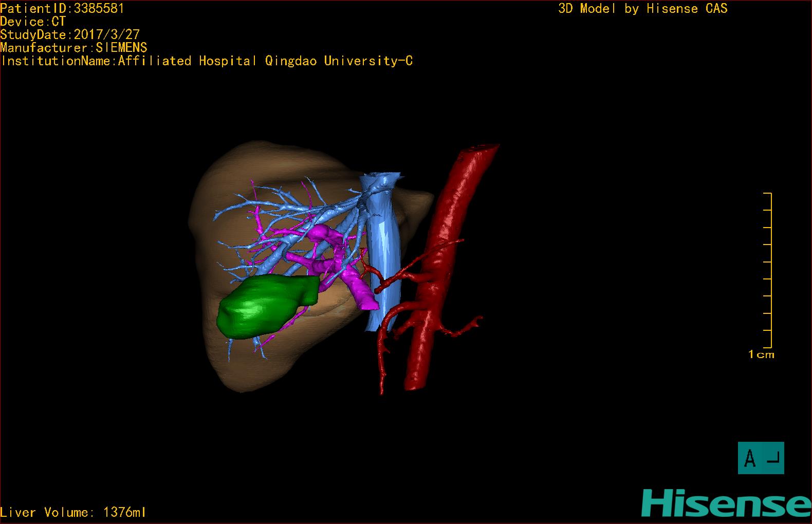Click the 3D Model by Hisense CAS title

point(643,8)
